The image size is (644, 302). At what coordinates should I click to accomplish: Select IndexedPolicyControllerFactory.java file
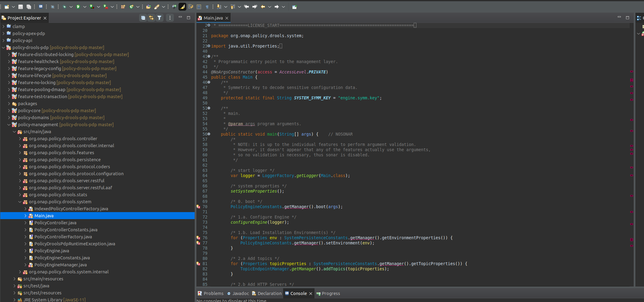point(71,209)
